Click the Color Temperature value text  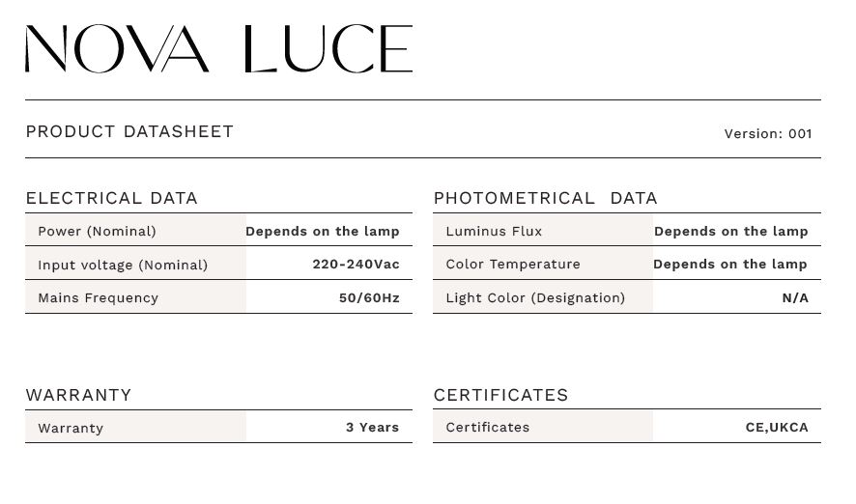point(729,265)
